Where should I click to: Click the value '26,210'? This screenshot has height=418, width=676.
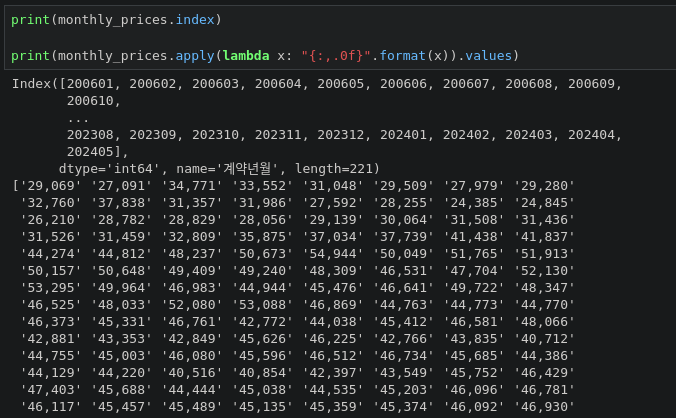[x=51, y=220]
